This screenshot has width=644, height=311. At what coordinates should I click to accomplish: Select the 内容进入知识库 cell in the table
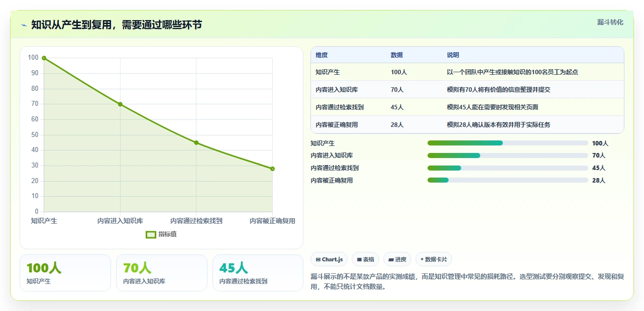click(337, 90)
